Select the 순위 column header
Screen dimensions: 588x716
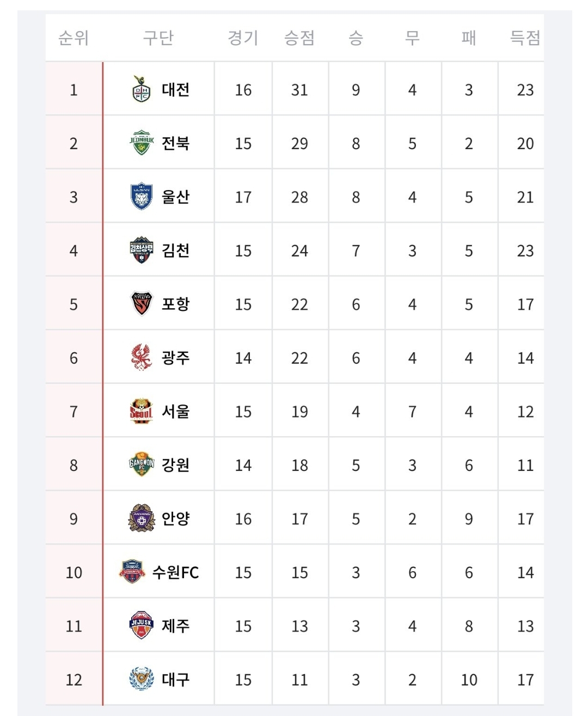coord(73,38)
